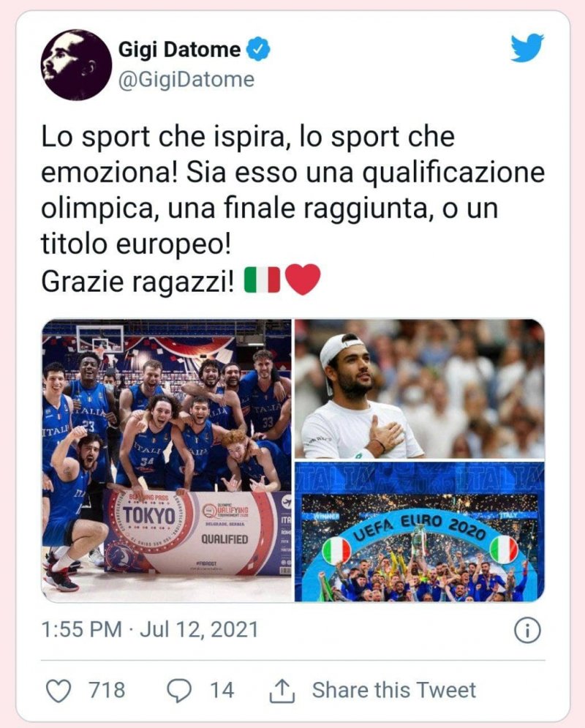Open the basketball team Tokyo qualified photo
585x728 pixels.
[x=167, y=460]
